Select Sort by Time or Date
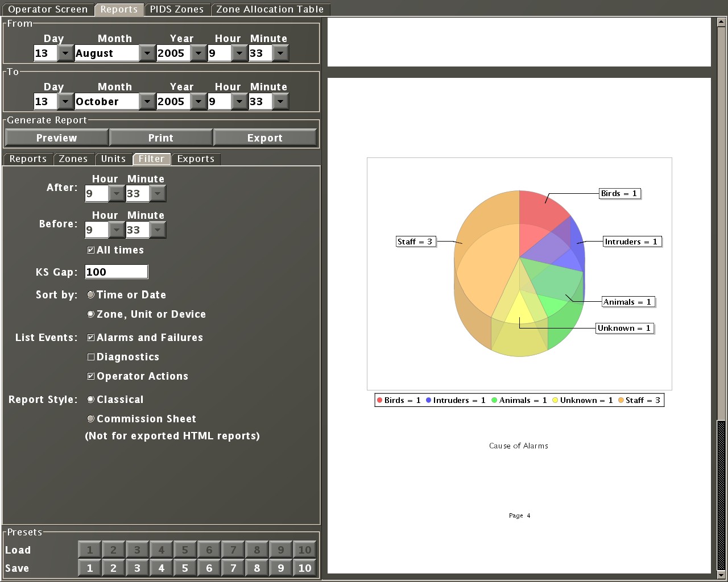 tap(91, 295)
